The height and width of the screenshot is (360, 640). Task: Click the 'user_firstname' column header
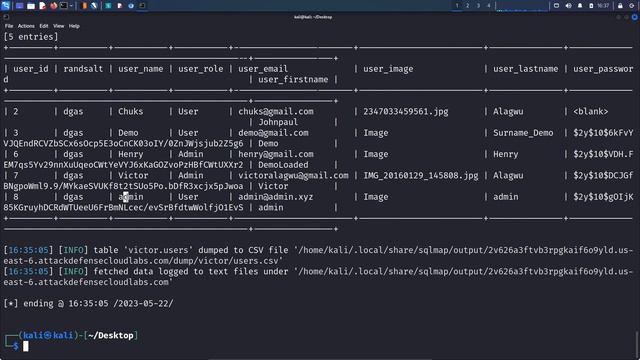pyautogui.click(x=293, y=79)
